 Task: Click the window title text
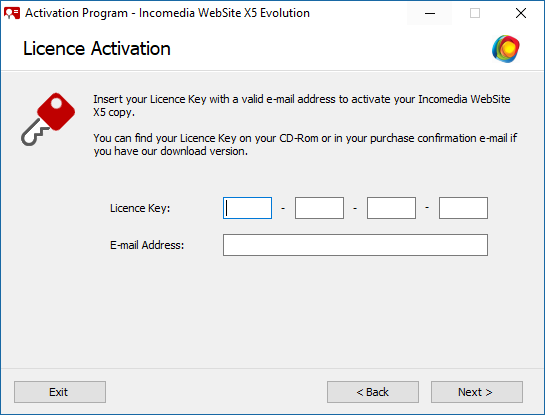coord(168,13)
